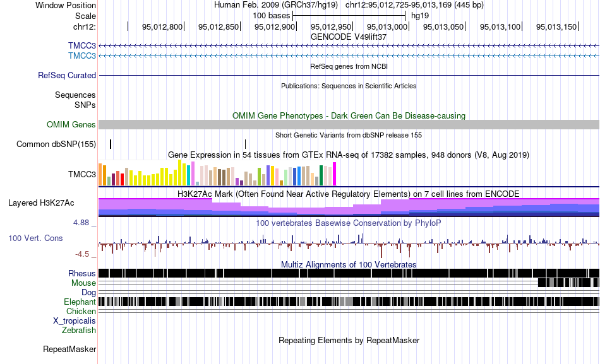
Task: Click the -4.5 lower conservation axis value
Action: (x=82, y=254)
